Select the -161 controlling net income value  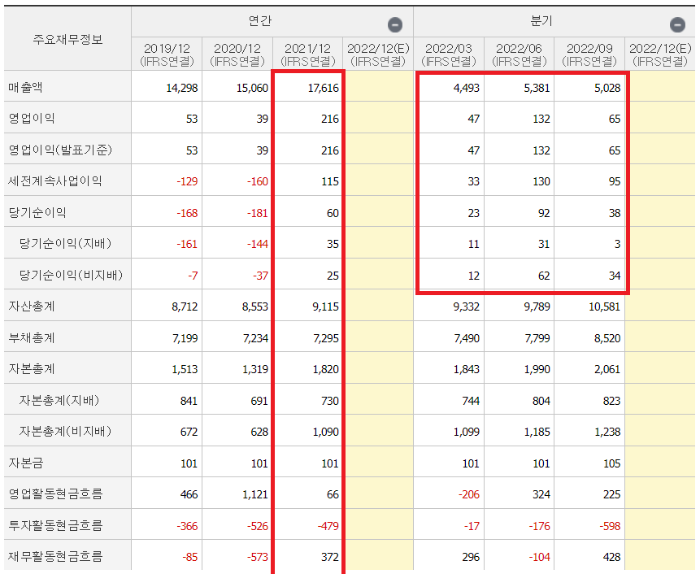pyautogui.click(x=187, y=244)
